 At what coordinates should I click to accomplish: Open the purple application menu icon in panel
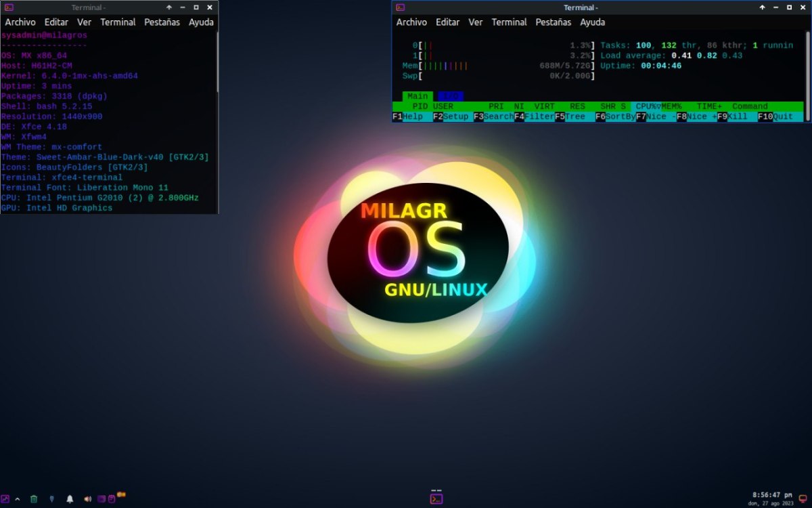pos(6,499)
